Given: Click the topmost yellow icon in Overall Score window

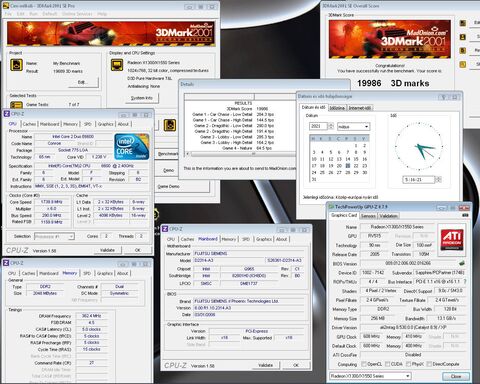Looking at the screenshot, I should tap(463, 23).
